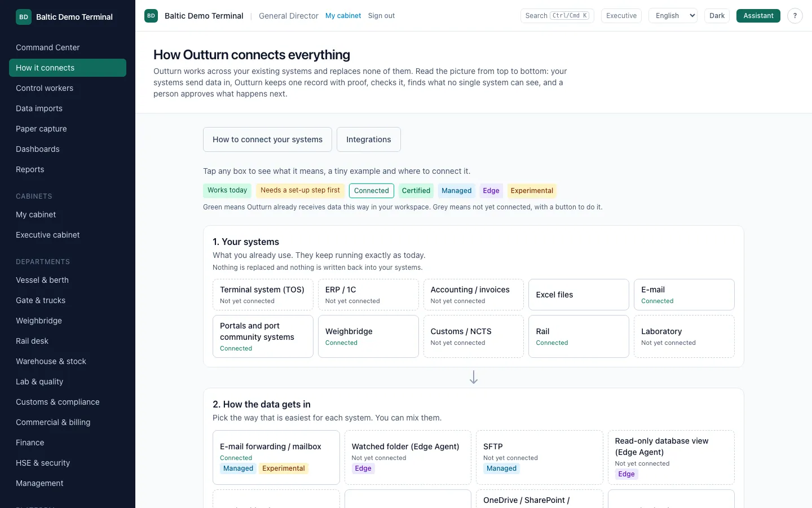
Task: Navigate to Paper capture
Action: coord(68,129)
